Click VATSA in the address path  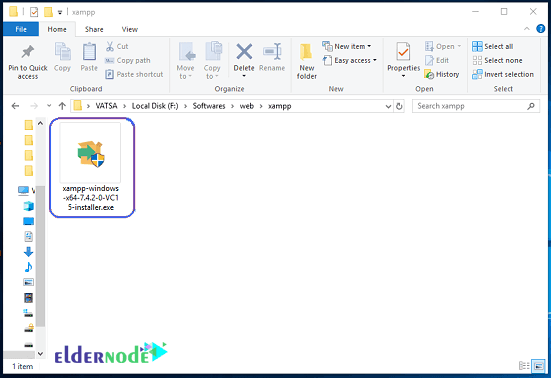click(x=106, y=106)
